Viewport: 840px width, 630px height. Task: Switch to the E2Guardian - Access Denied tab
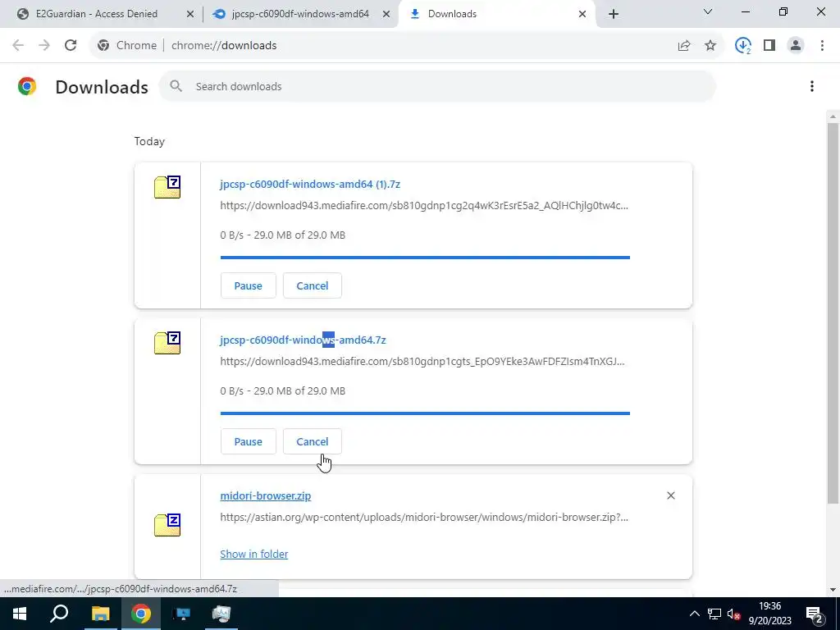(97, 14)
